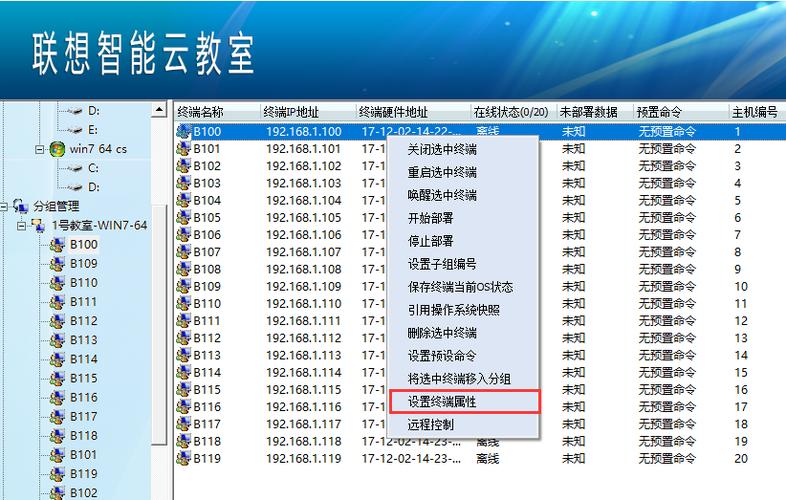The height and width of the screenshot is (500, 786).
Task: Click terminal icon of B101 list row
Action: pyautogui.click(x=183, y=149)
